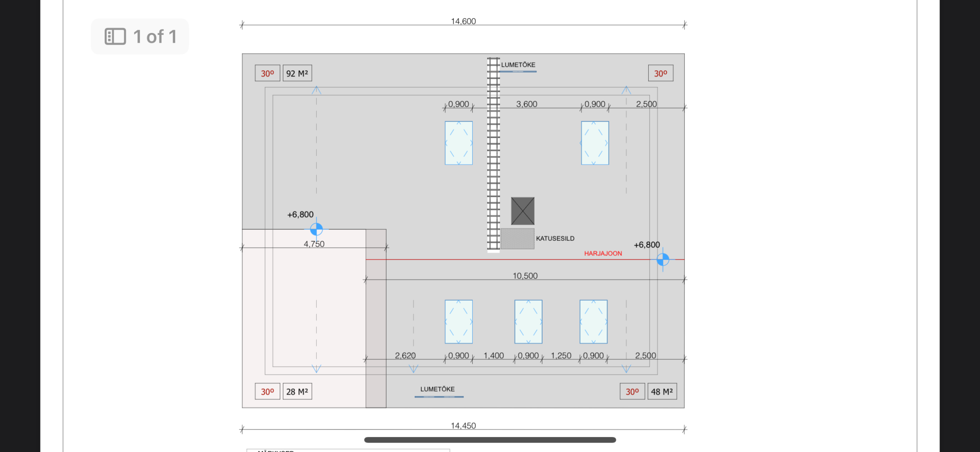The width and height of the screenshot is (980, 452).
Task: Click the 10,500 dimension text
Action: click(x=525, y=276)
